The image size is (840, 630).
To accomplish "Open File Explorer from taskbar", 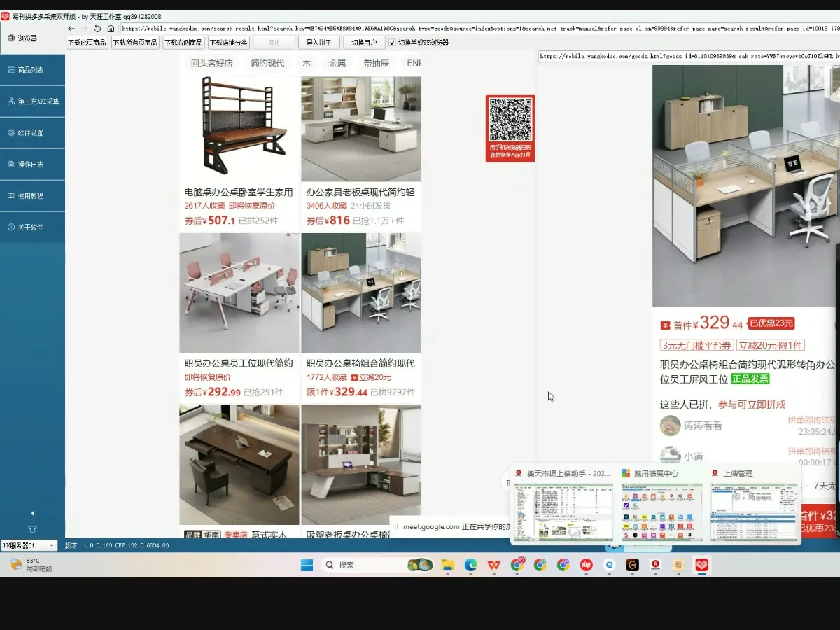I will (x=447, y=565).
